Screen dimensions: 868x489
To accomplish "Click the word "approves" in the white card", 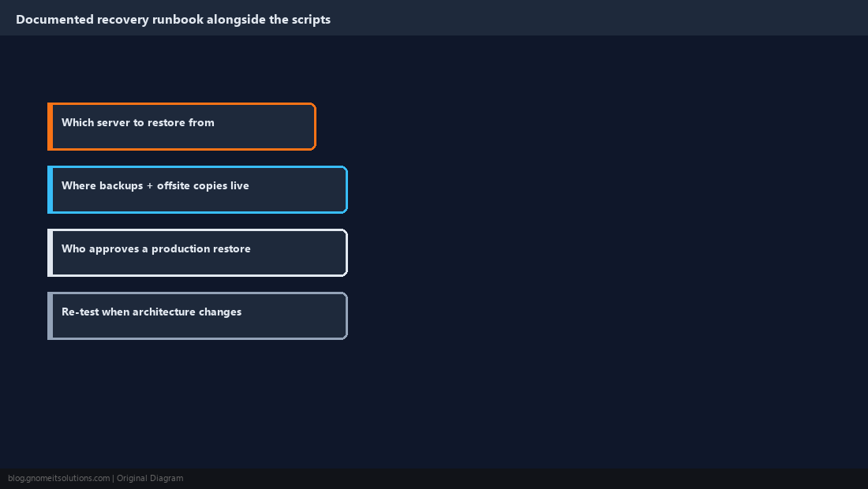I will (114, 249).
